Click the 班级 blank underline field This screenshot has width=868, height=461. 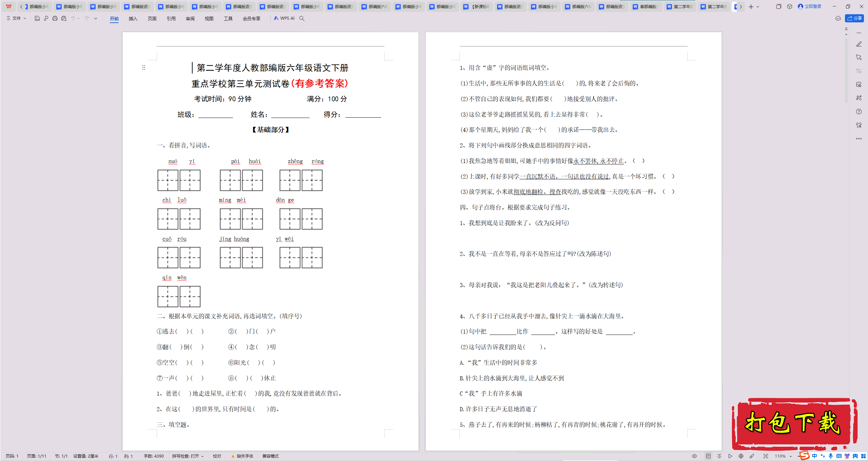pos(216,115)
